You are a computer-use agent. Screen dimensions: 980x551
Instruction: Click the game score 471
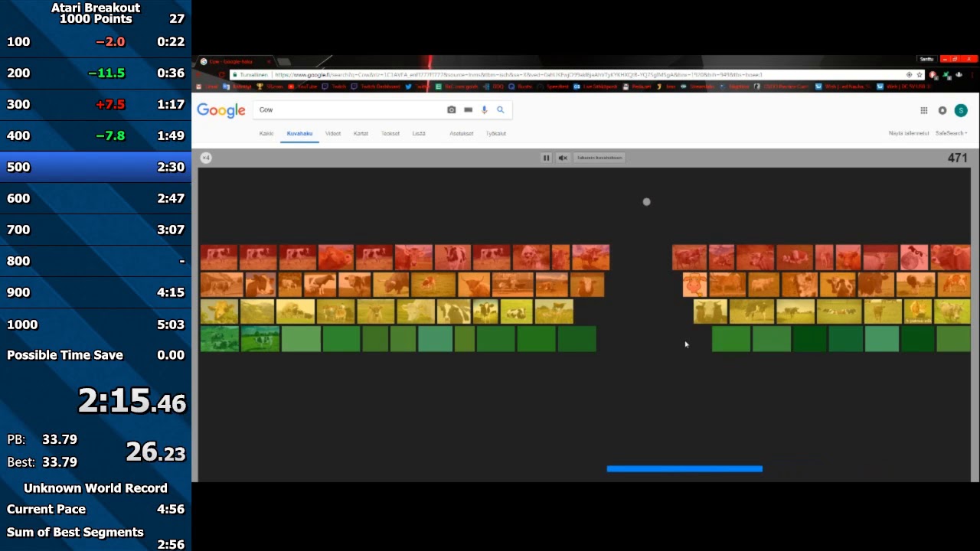(x=958, y=158)
